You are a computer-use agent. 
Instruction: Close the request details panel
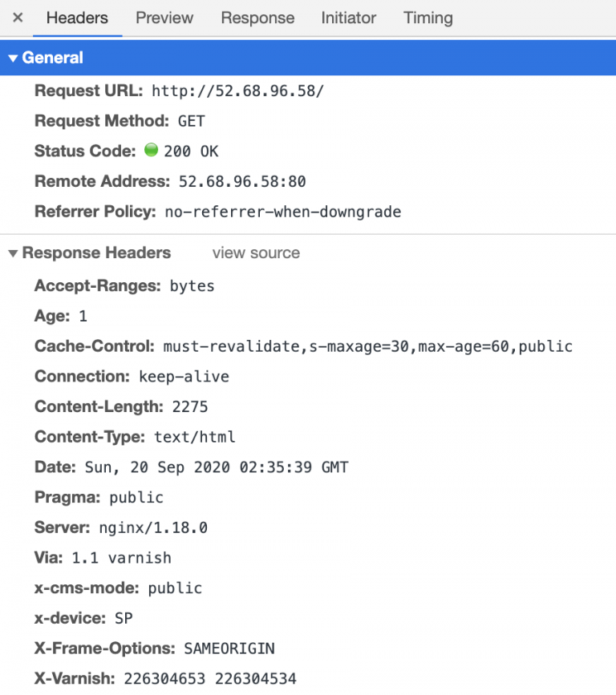18,18
